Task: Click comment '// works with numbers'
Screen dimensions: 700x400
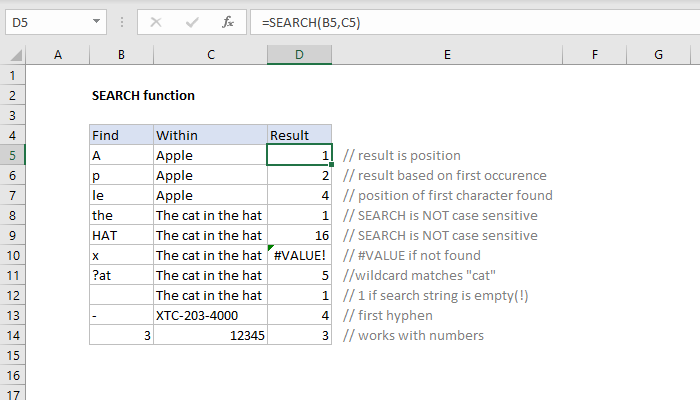Action: coord(413,335)
